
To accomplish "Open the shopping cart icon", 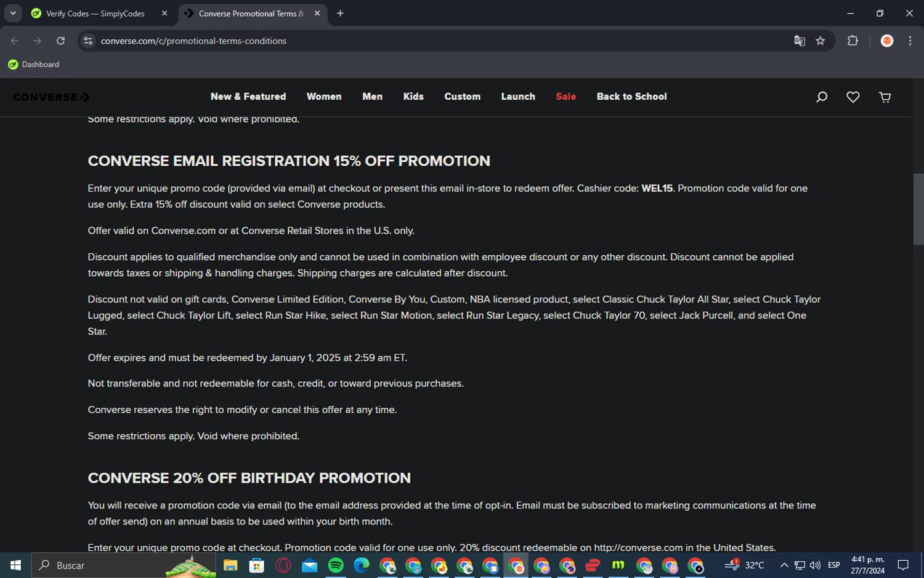I will 885,97.
